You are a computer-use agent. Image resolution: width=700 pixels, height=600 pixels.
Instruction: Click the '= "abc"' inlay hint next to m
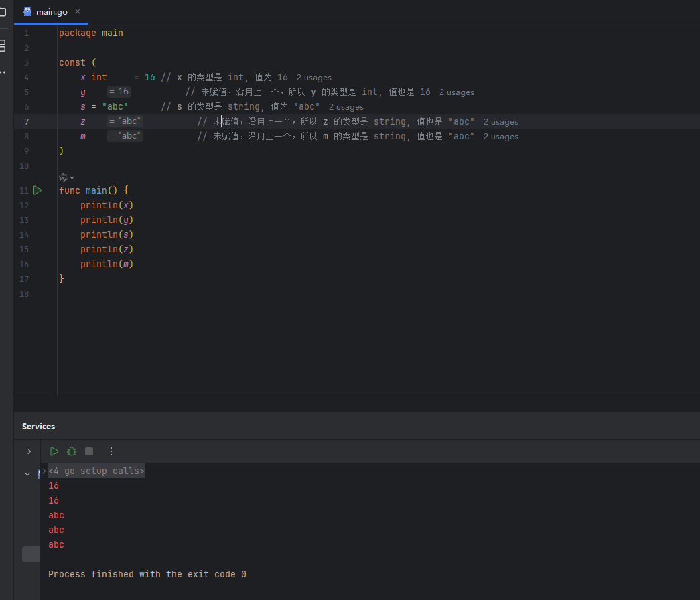125,136
